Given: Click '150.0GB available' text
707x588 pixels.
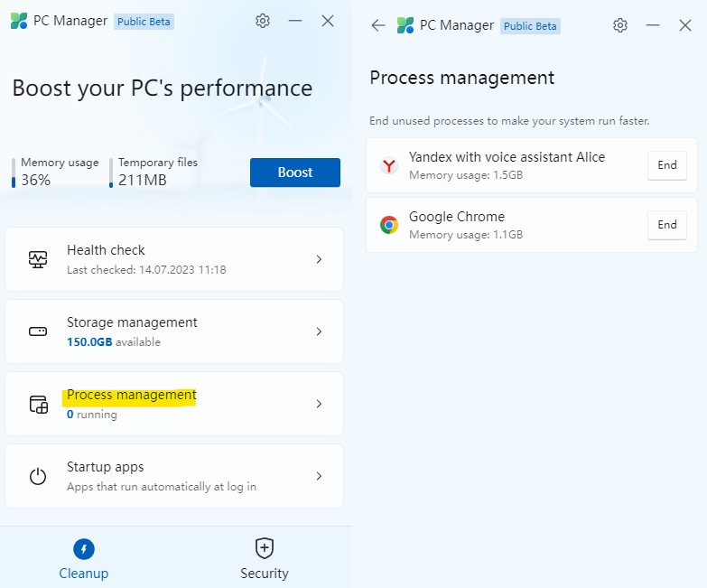Looking at the screenshot, I should pyautogui.click(x=114, y=341).
